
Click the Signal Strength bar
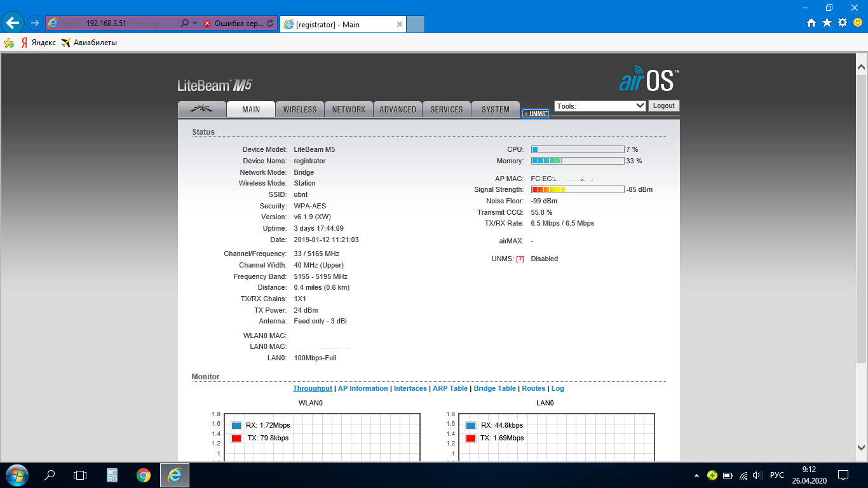pos(577,189)
